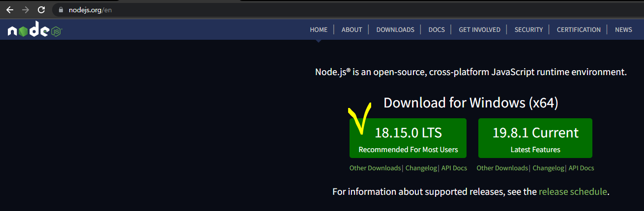Click the browser forward arrow
This screenshot has height=211, width=644.
26,10
